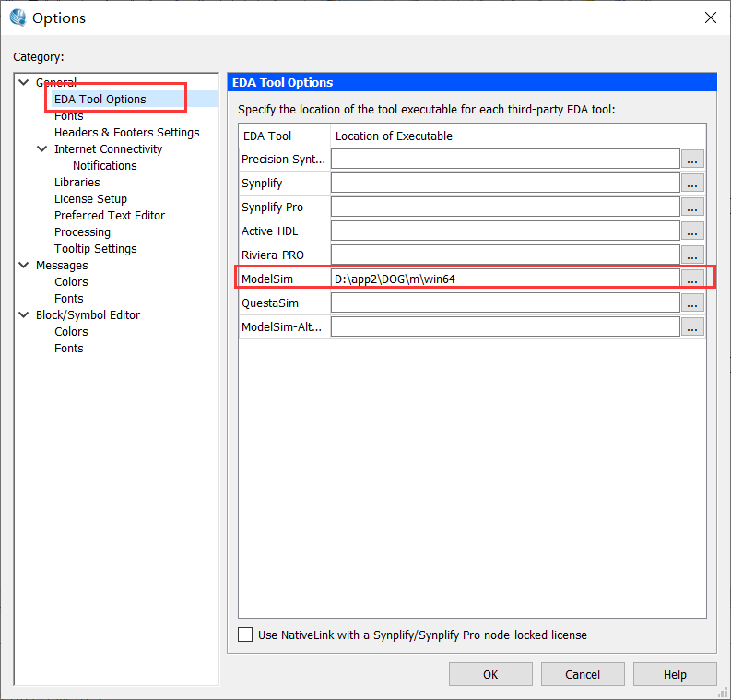Click the Synplify Pro row label

click(272, 208)
